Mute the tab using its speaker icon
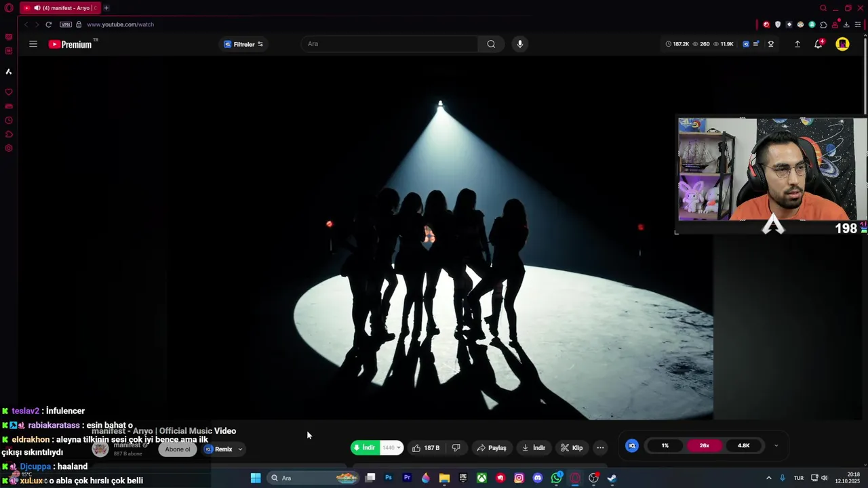This screenshot has height=488, width=868. click(37, 8)
